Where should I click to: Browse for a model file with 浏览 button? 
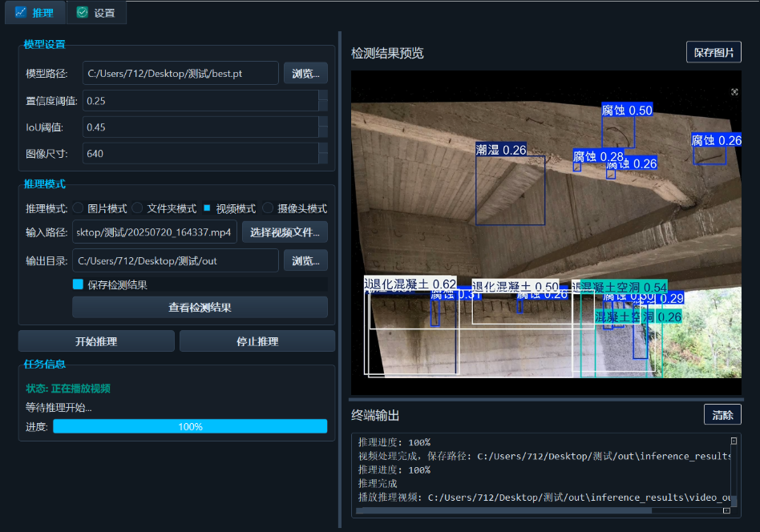point(305,72)
